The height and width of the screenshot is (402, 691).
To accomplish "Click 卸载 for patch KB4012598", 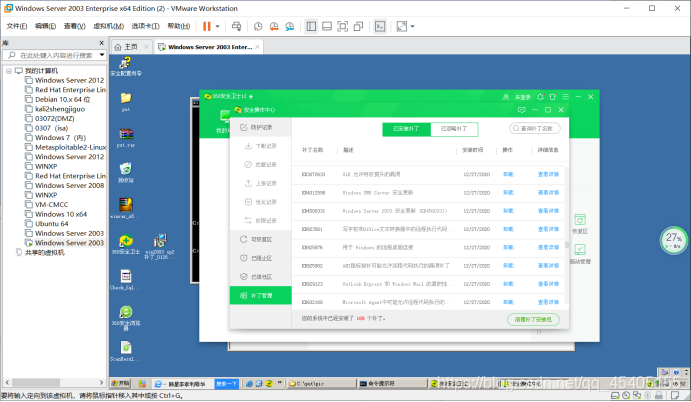I will (x=508, y=193).
